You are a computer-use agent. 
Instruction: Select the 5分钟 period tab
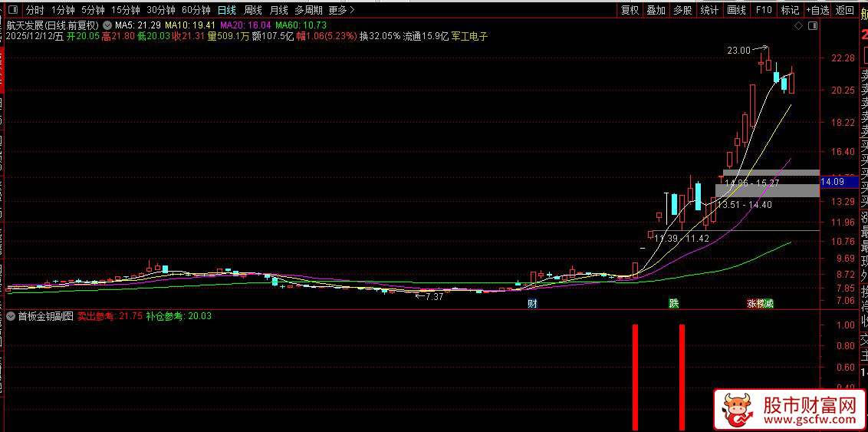click(93, 10)
